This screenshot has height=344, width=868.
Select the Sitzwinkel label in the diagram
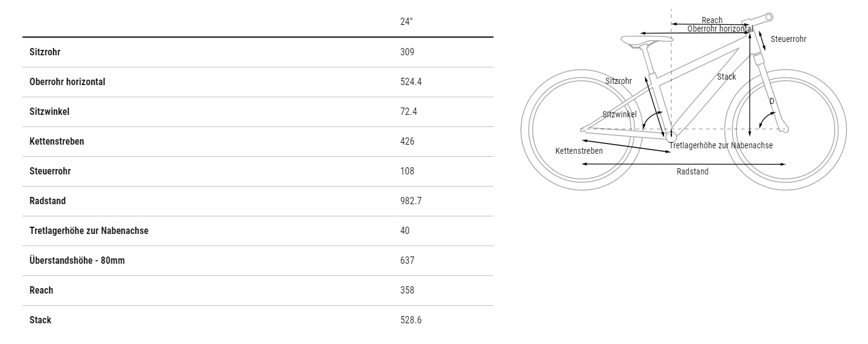pos(619,114)
